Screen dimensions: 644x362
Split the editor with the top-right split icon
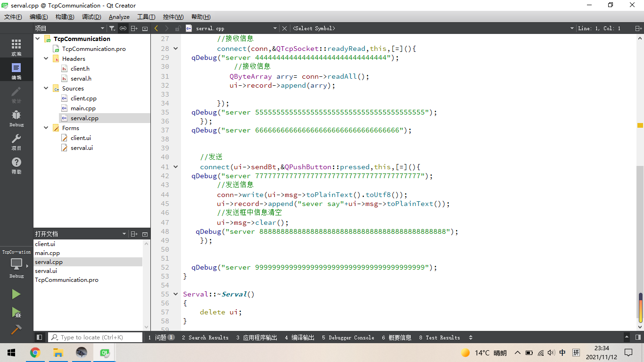[638, 28]
